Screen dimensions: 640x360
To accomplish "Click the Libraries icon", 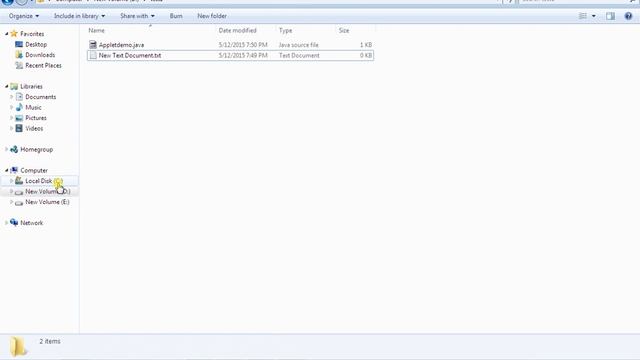I will pos(14,87).
